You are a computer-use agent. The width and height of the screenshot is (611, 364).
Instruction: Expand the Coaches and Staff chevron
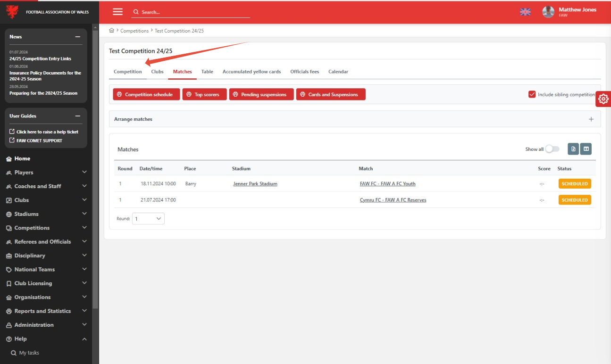[x=84, y=186]
